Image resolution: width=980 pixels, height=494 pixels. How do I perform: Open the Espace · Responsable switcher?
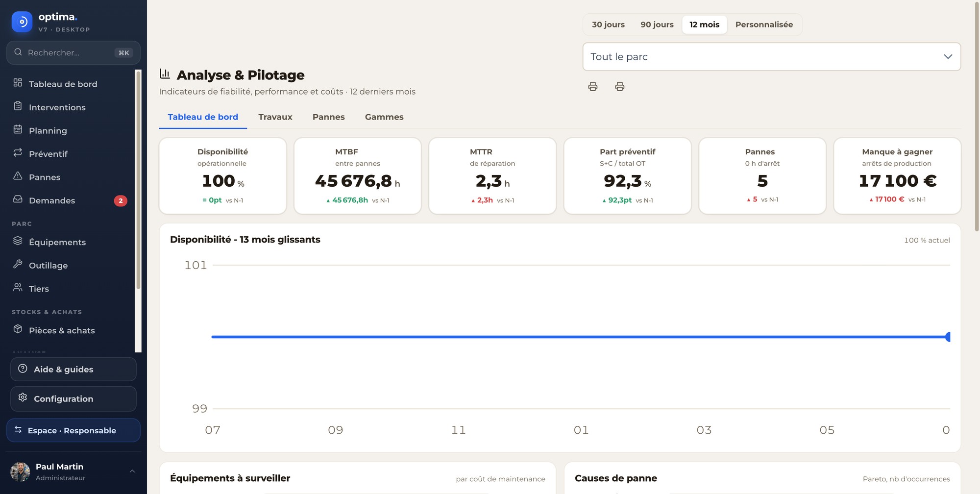(73, 430)
